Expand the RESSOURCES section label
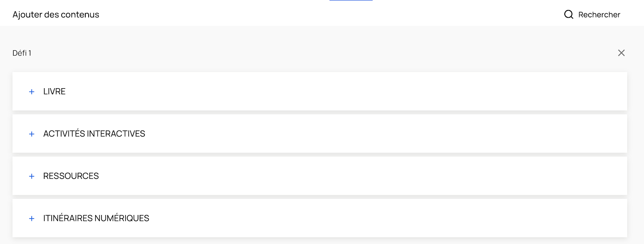644x244 pixels. pyautogui.click(x=71, y=176)
